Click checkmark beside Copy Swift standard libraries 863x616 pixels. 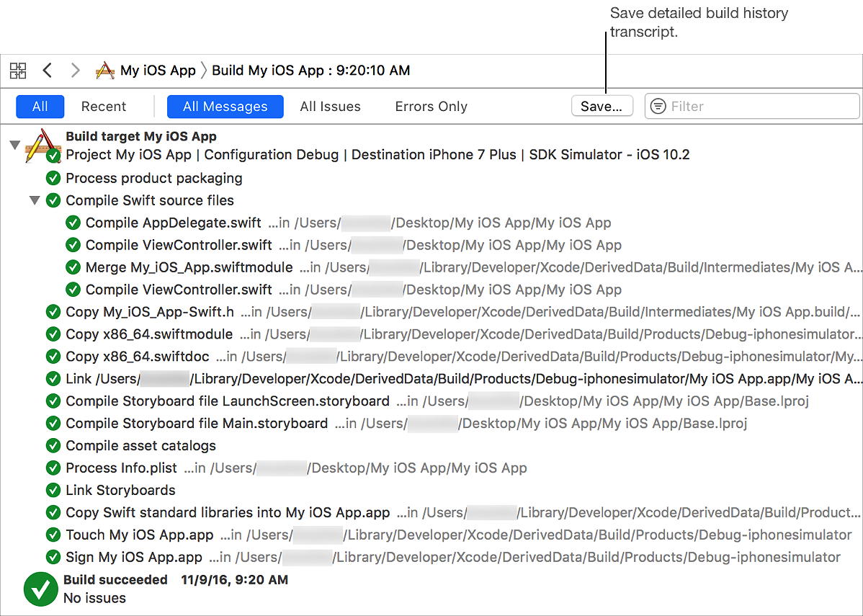click(x=53, y=512)
